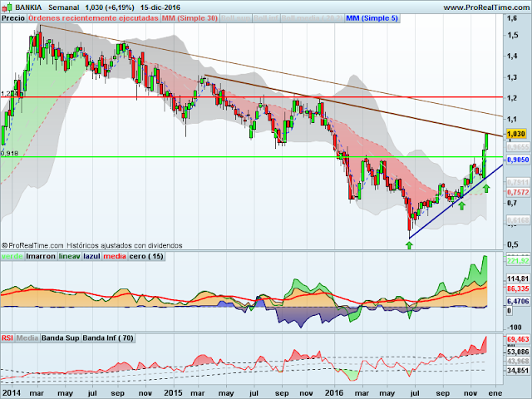Click the 2014 label on time axis
The image size is (532, 399).
pyautogui.click(x=11, y=393)
